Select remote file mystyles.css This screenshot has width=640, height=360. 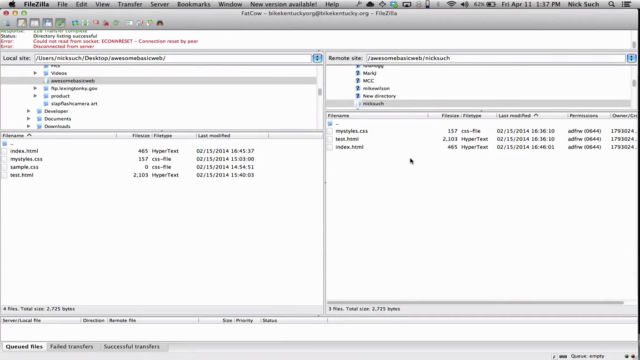(351, 131)
